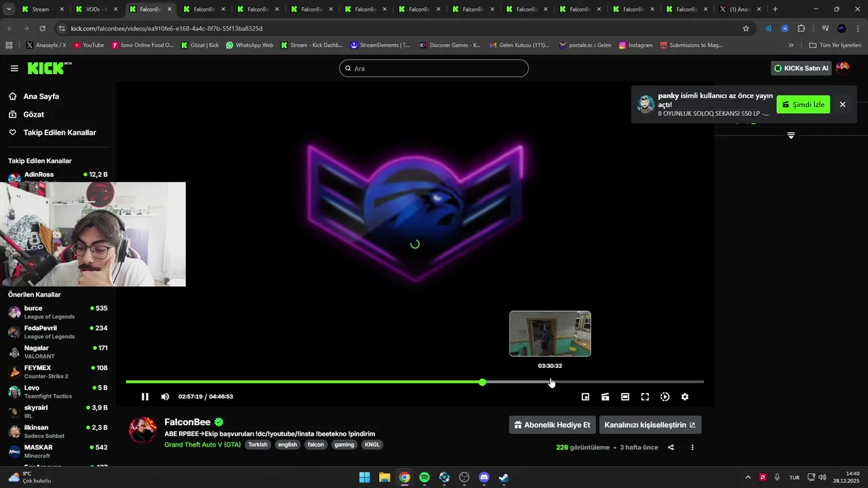This screenshot has width=868, height=488.
Task: Click the Kanalınızı kişiselleştirin button
Action: click(650, 425)
